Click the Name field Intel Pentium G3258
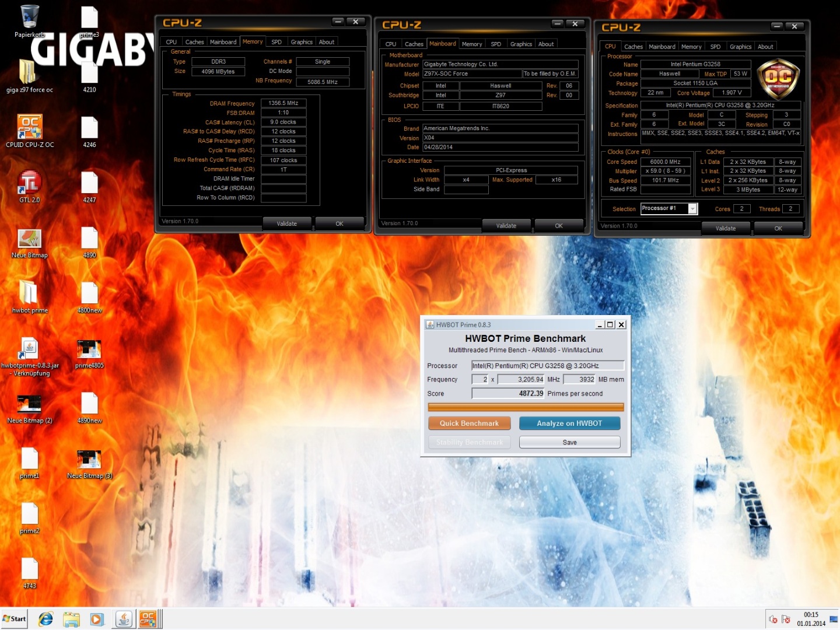840x630 pixels. 695,64
